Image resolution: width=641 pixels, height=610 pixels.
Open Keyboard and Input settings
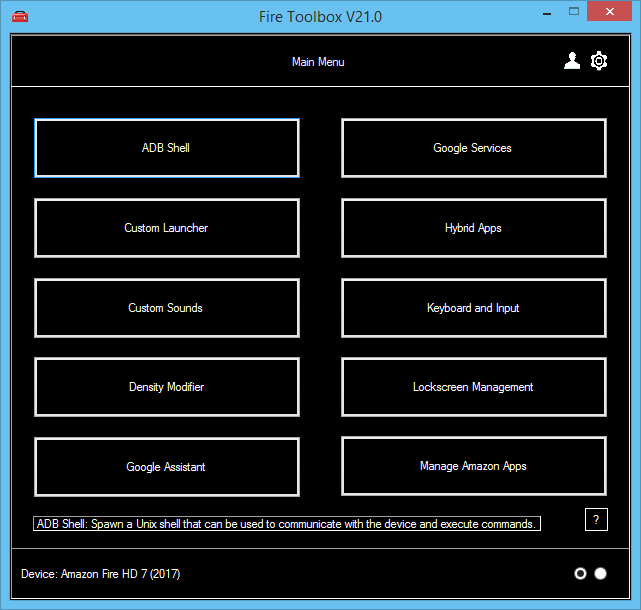[474, 308]
